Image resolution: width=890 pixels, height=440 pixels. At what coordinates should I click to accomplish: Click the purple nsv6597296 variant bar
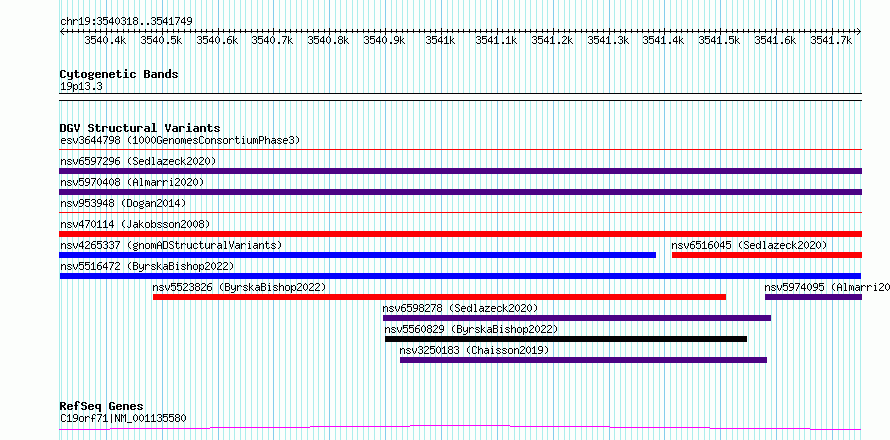point(461,171)
